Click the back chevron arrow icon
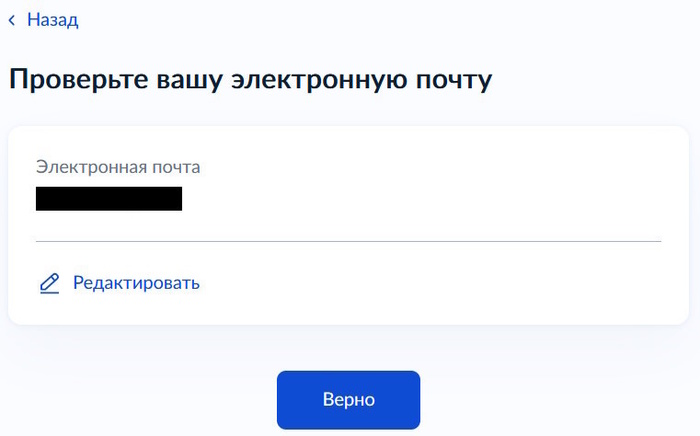 tap(12, 20)
